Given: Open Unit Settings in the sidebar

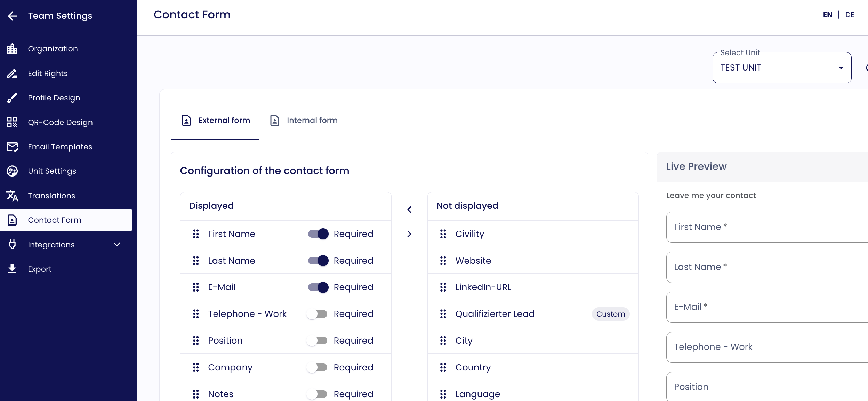Looking at the screenshot, I should (x=52, y=171).
